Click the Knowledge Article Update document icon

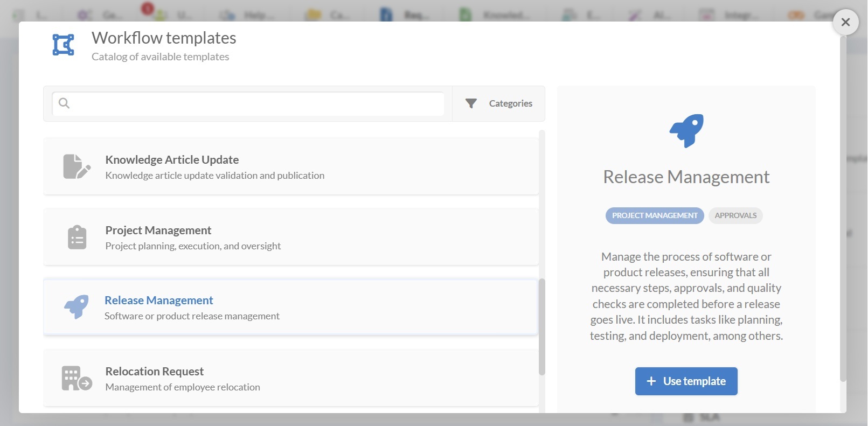(77, 166)
